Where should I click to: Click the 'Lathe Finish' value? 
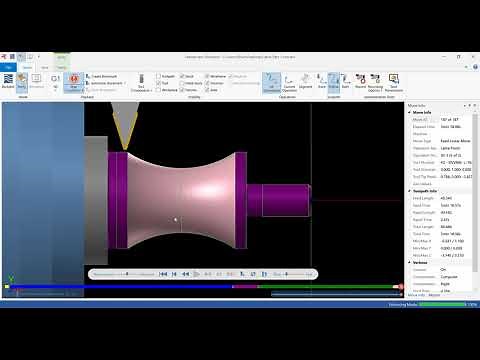(450, 148)
